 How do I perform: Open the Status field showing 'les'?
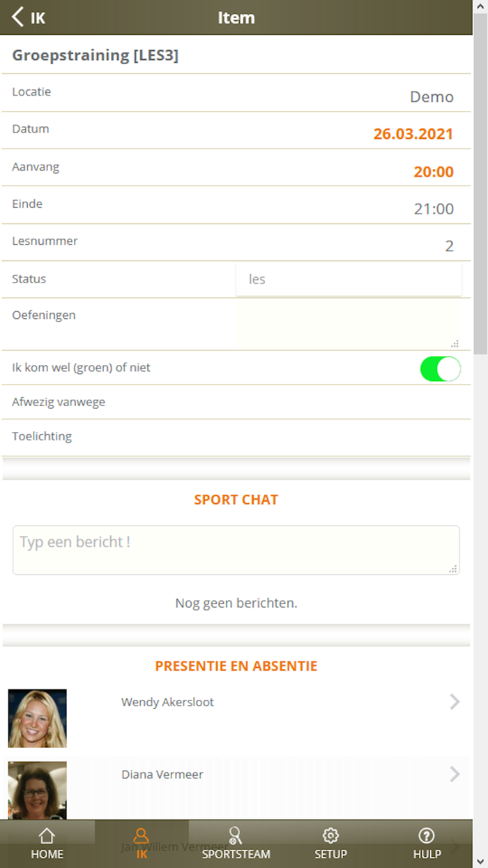[349, 279]
